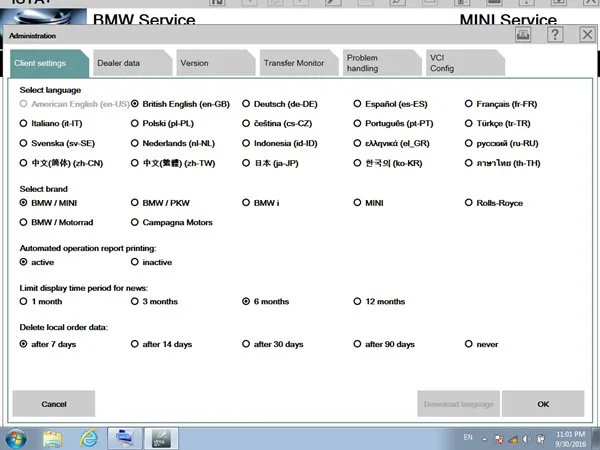
Task: Open the Version tab
Action: (215, 63)
